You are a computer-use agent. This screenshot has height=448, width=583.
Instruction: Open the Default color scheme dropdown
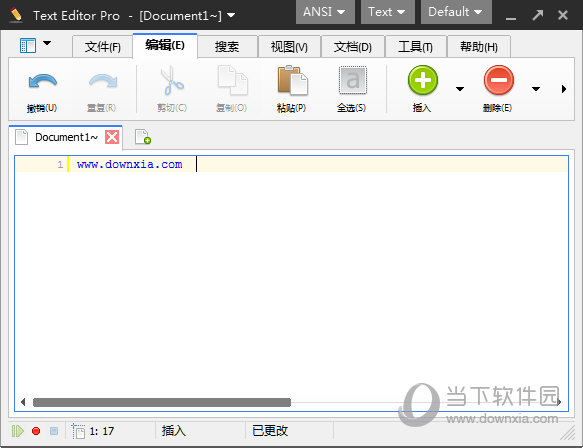pos(456,12)
